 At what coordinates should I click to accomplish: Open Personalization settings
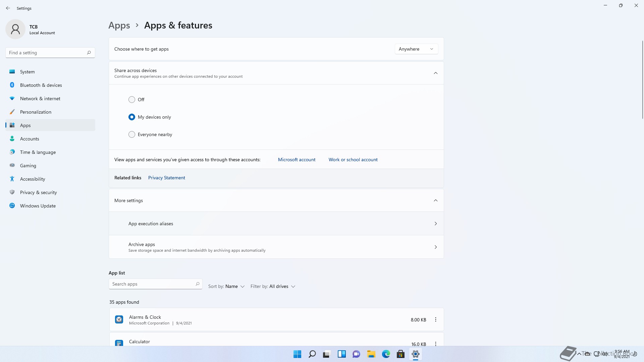tap(50, 112)
